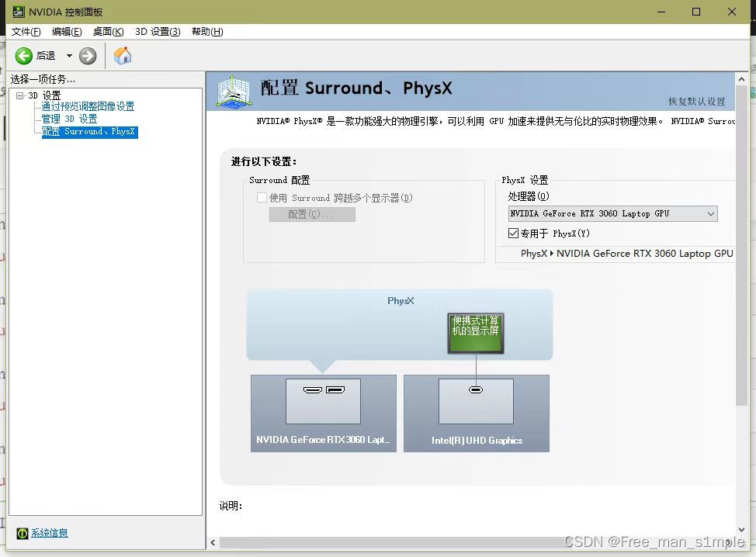Toggle 使用 Surround 跨越多个显示器 checkbox
The width and height of the screenshot is (756, 557).
tap(262, 198)
